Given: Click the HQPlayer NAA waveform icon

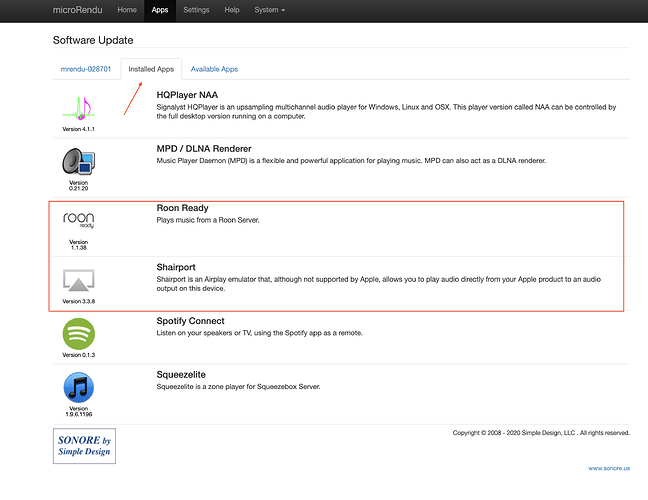Looking at the screenshot, I should point(79,108).
